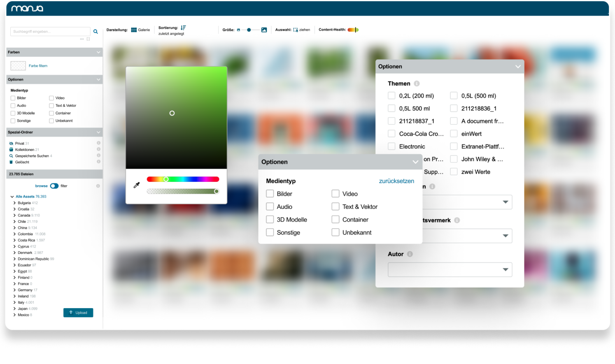Open the Kollektionen folder icon
Viewport: 615px width, 364px height.
(x=11, y=150)
